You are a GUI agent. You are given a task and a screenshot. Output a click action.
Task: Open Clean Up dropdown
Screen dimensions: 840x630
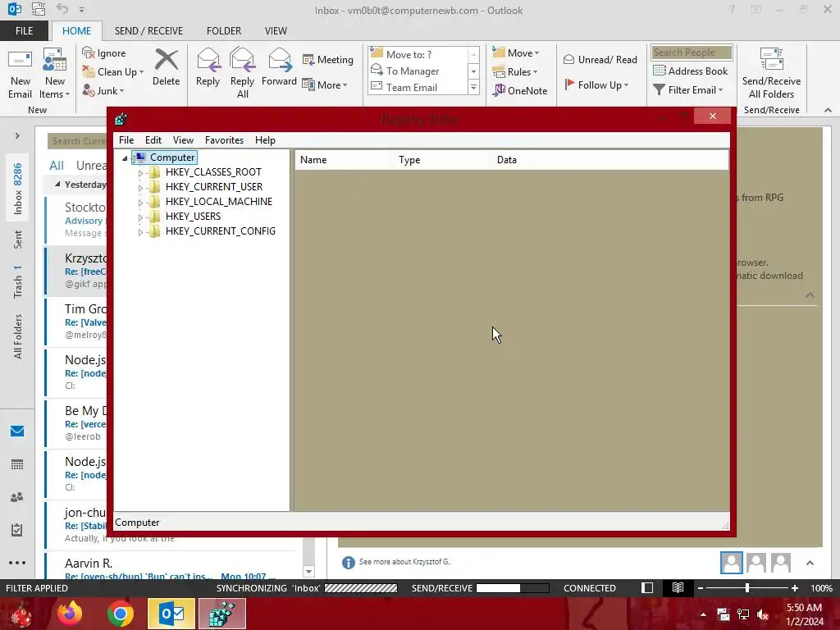[x=113, y=72]
